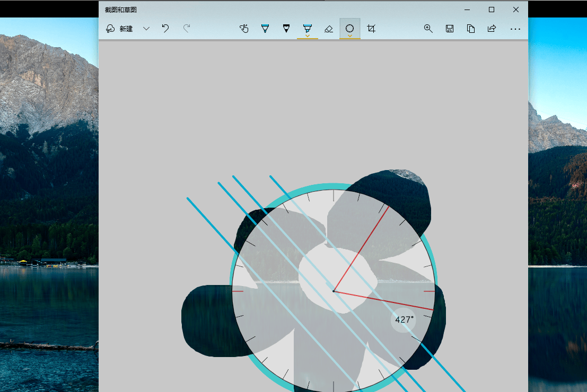Select the eraser tool

329,29
